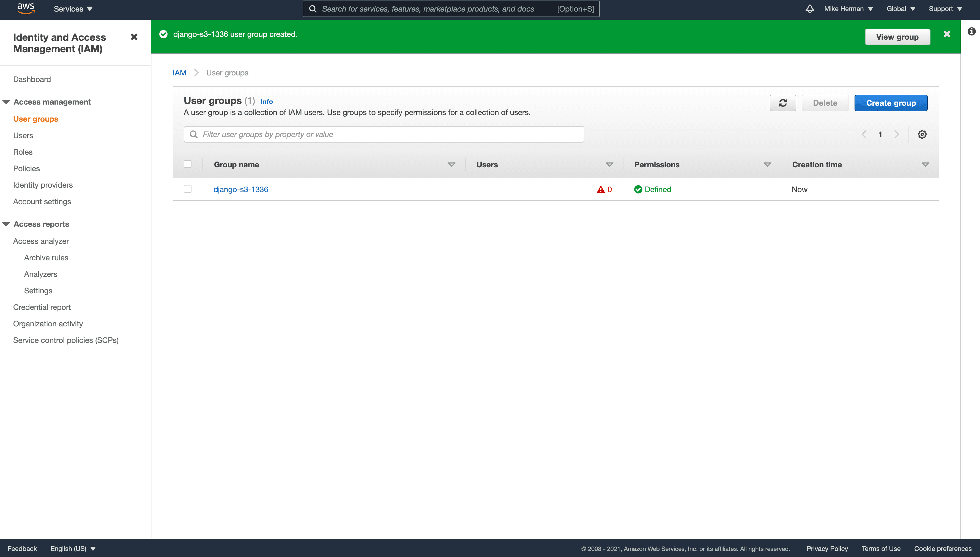Go to previous page of user groups

click(864, 134)
